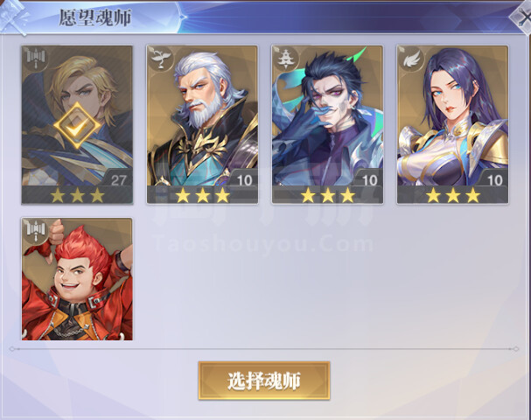Close the 愿望魂师 dialog window

pos(521,17)
